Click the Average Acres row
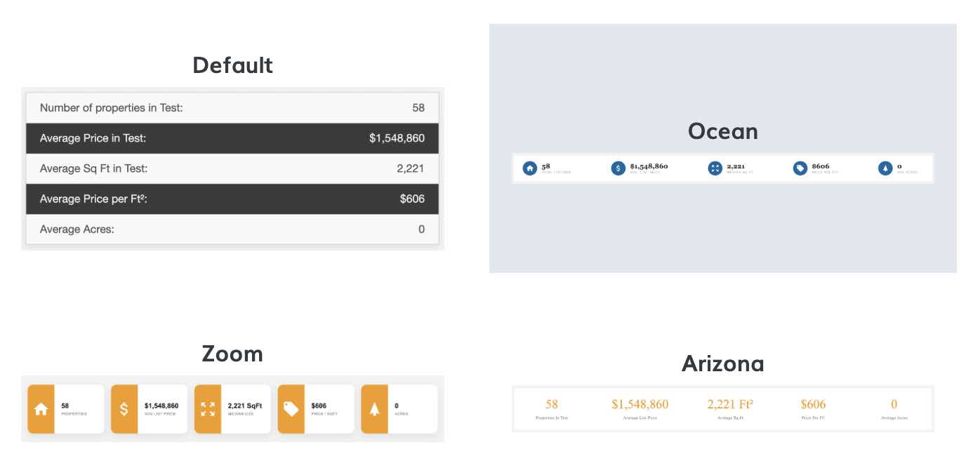Image resolution: width=980 pixels, height=473 pixels. coord(232,229)
